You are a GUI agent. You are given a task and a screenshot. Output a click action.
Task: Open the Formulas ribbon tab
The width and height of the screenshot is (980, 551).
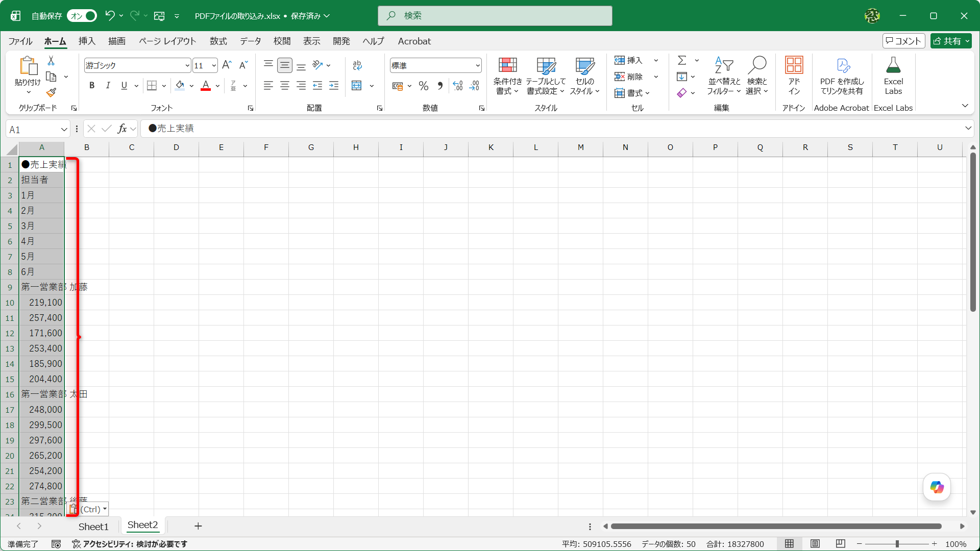(x=218, y=41)
